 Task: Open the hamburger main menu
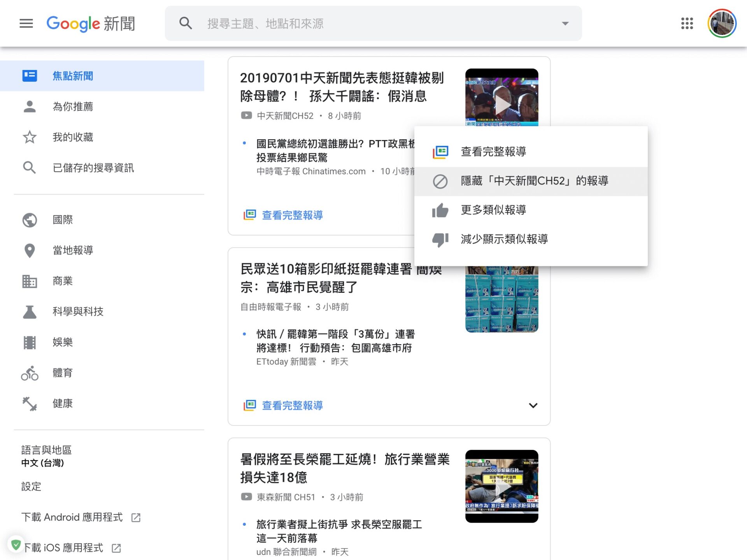pyautogui.click(x=26, y=23)
